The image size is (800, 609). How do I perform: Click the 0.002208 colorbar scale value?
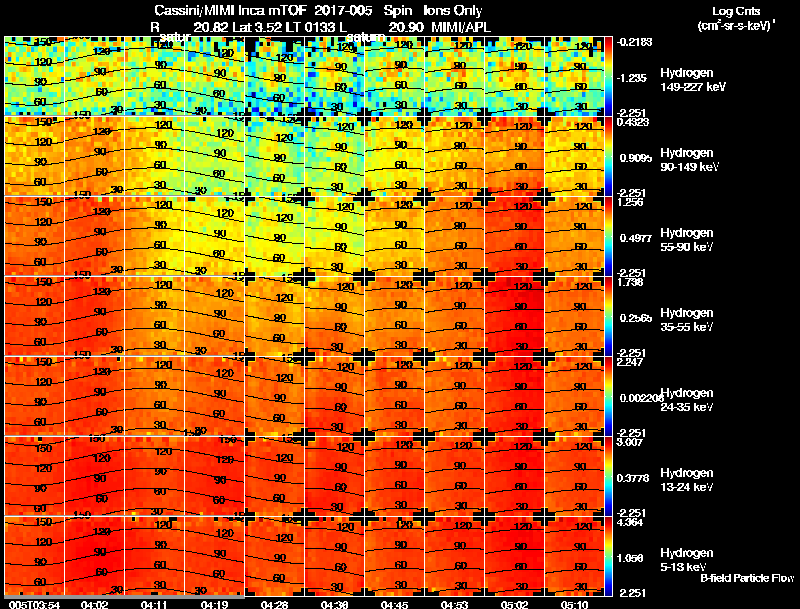click(640, 398)
